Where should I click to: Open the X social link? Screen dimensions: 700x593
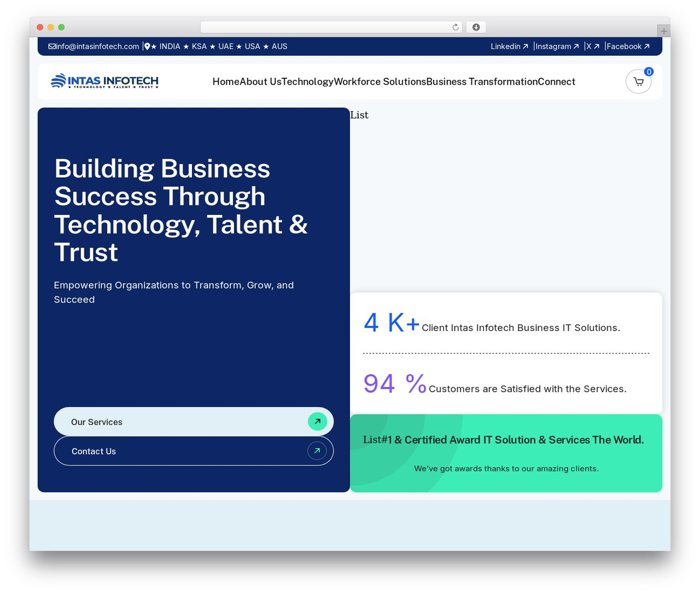pos(593,46)
